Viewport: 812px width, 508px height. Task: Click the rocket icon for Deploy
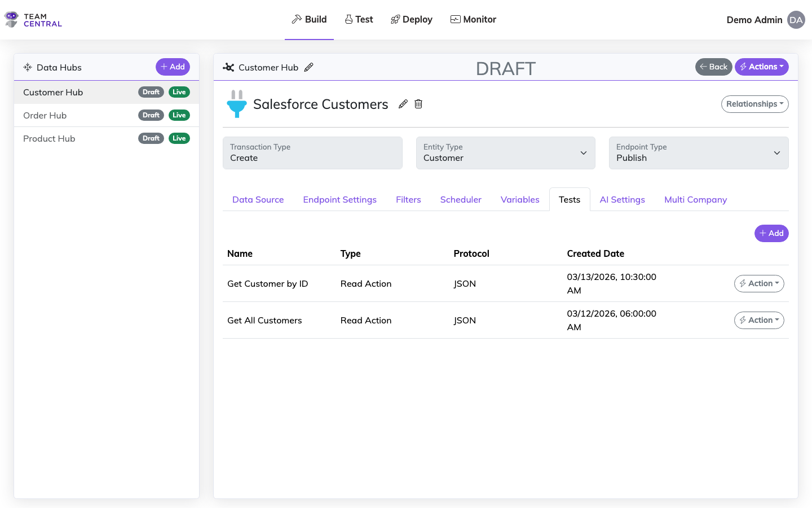pos(394,19)
